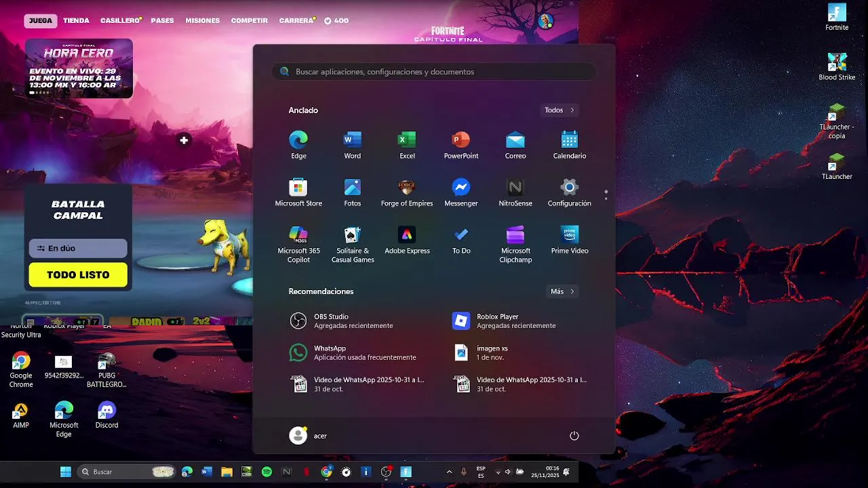868x488 pixels.
Task: Open Excel in the pinned apps
Action: click(407, 145)
